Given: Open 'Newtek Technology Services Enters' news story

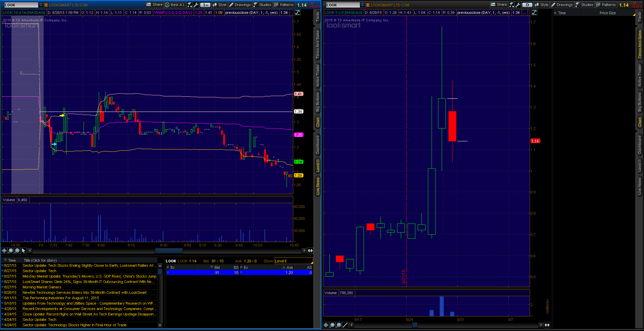Looking at the screenshot, I should click(x=85, y=292).
